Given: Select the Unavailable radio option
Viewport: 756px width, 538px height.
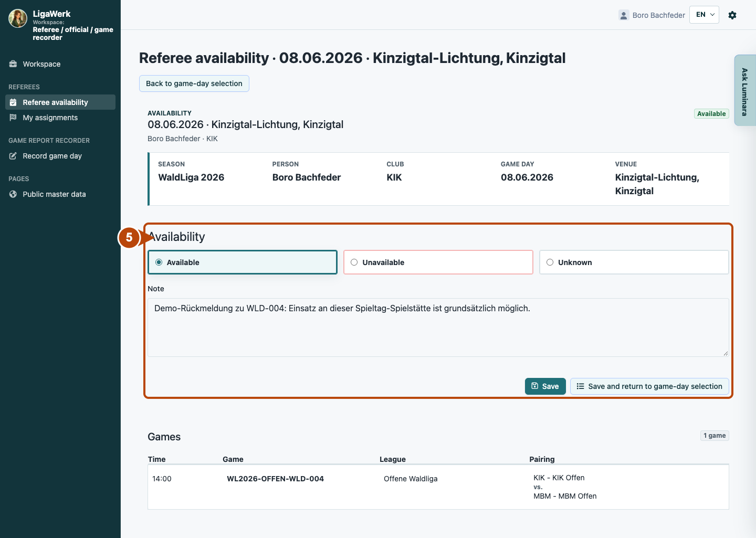Looking at the screenshot, I should point(438,262).
